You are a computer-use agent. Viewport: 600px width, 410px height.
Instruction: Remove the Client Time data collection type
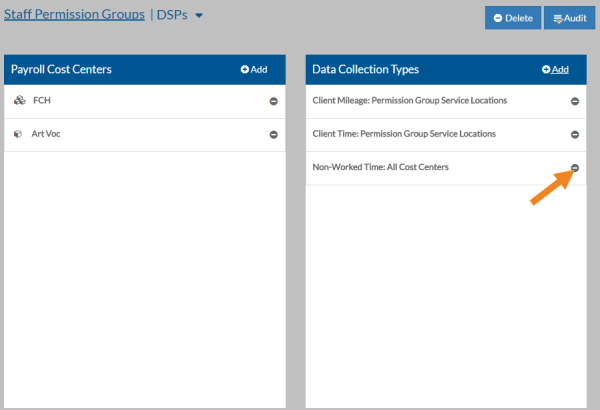[574, 135]
